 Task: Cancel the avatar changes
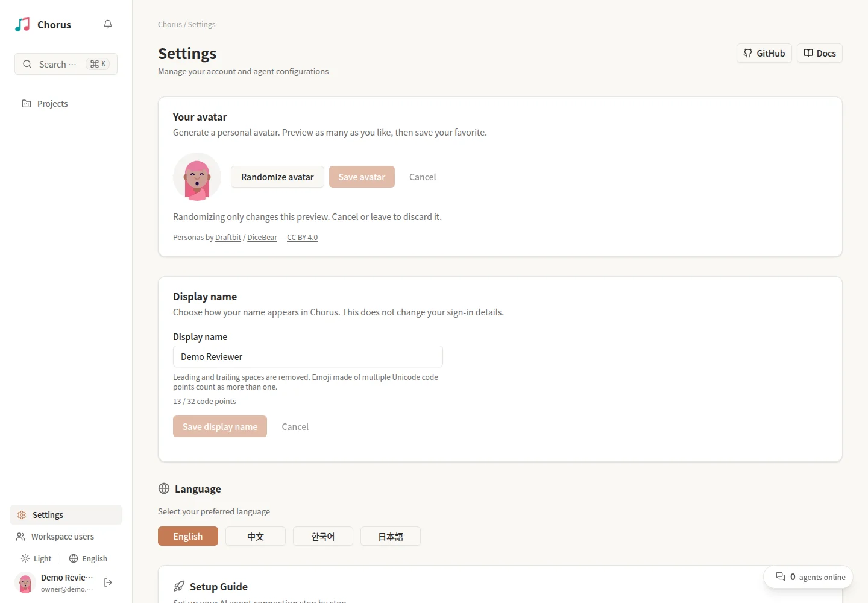[423, 177]
